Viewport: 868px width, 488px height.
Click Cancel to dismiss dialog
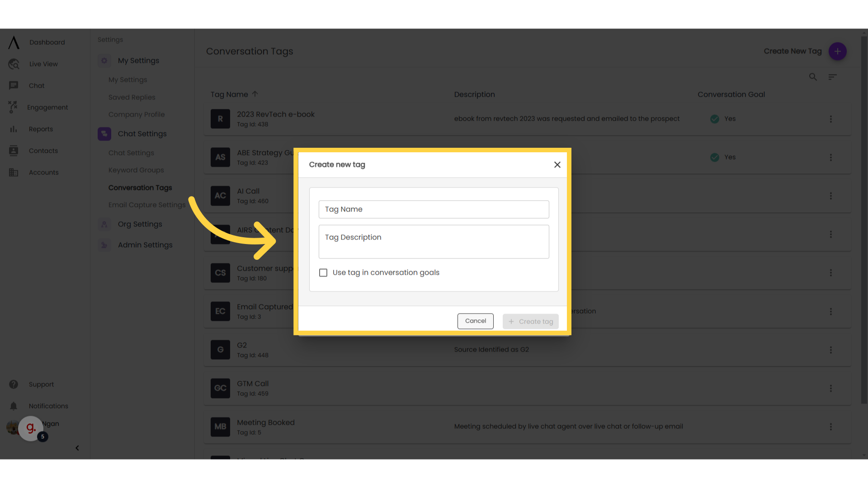[476, 320]
